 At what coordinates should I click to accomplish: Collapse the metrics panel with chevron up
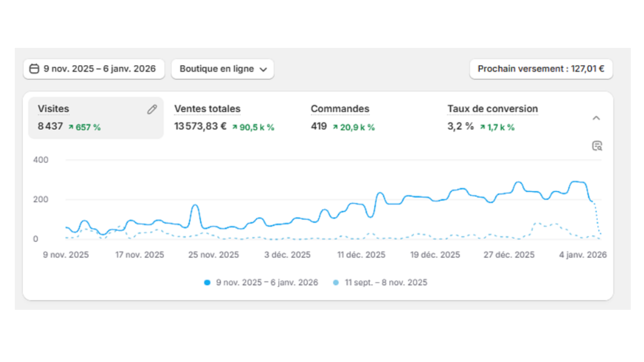[596, 118]
